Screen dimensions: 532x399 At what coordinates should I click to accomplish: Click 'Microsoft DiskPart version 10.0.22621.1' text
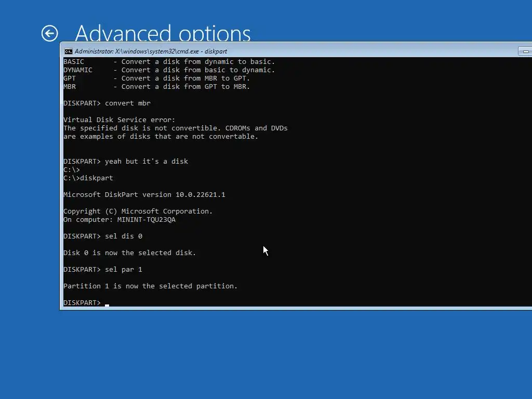[x=144, y=195]
